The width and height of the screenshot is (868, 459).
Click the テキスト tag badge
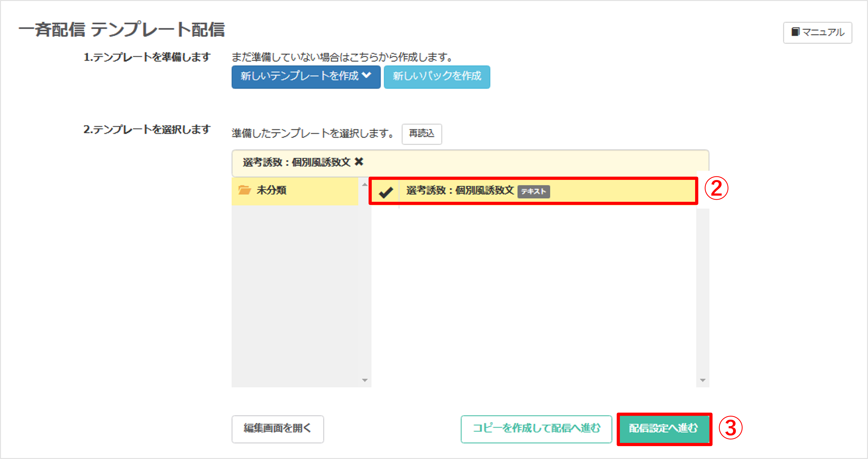534,192
